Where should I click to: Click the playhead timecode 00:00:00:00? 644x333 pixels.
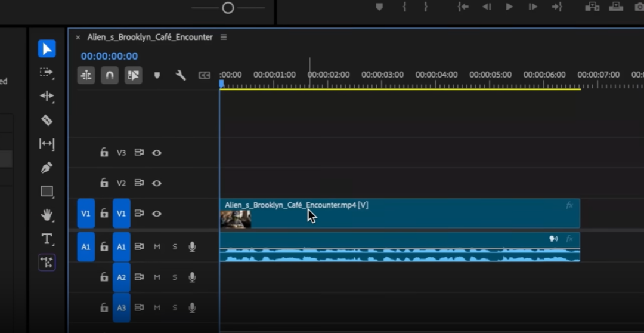pos(109,56)
